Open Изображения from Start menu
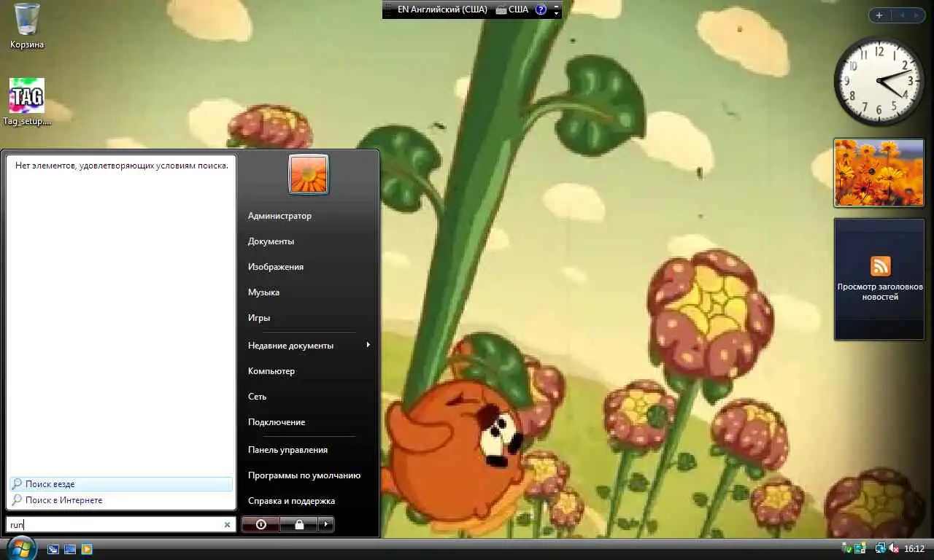 276,267
